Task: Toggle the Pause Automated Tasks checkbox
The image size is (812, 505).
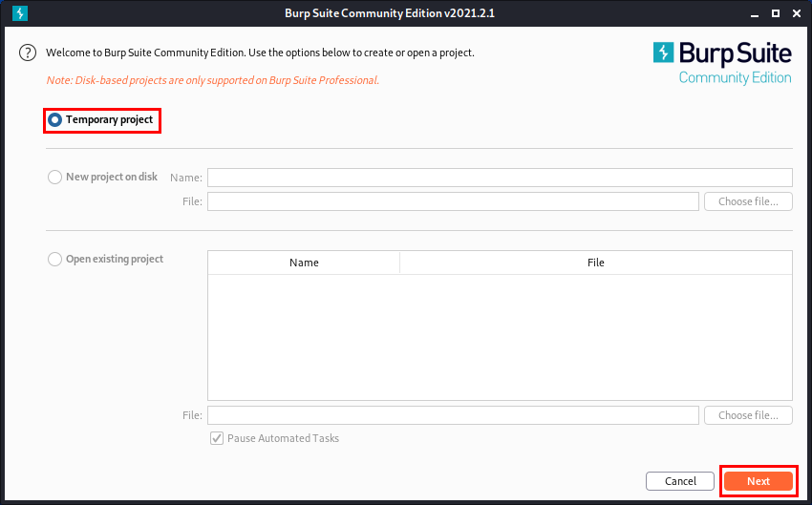Action: 217,438
